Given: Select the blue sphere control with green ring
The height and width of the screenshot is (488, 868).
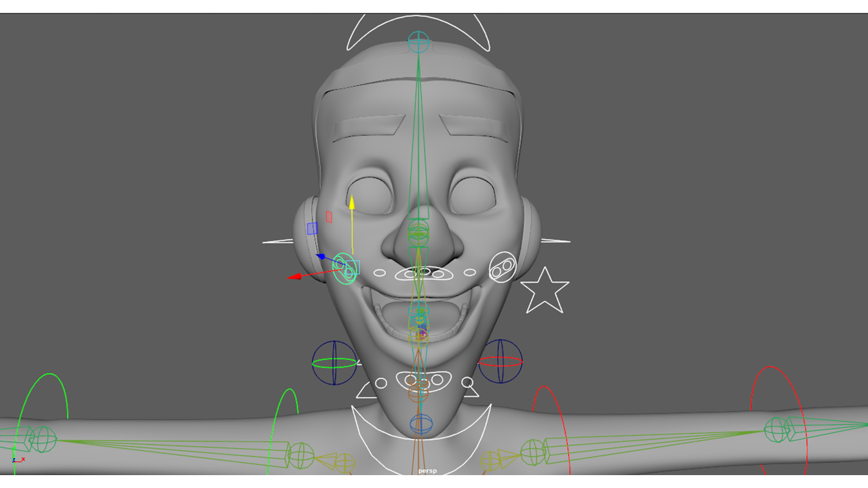Looking at the screenshot, I should (x=334, y=363).
